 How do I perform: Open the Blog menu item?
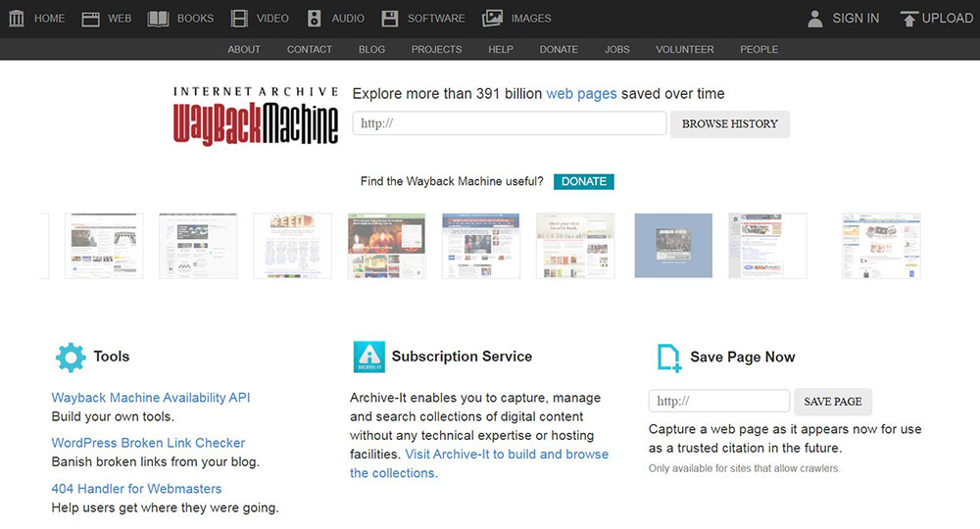tap(371, 49)
